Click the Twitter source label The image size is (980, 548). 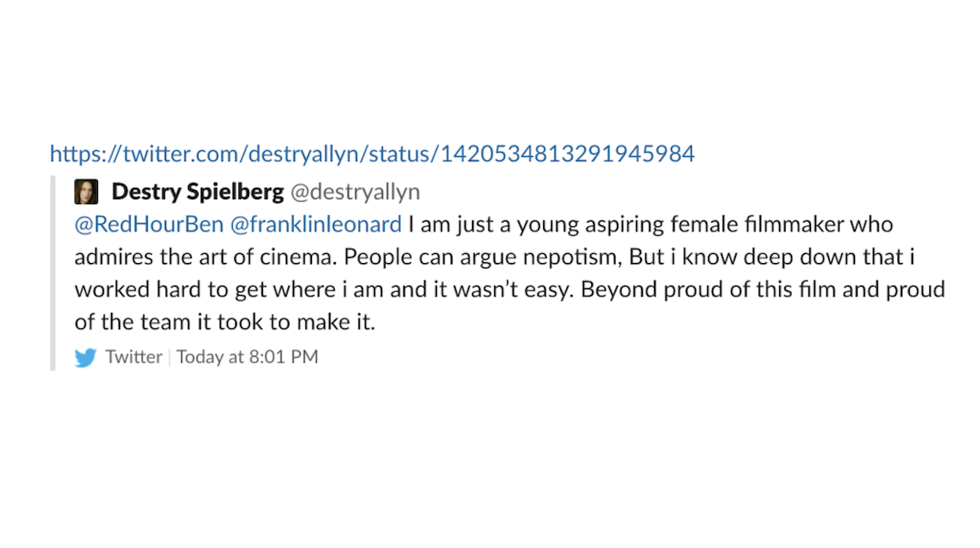click(x=134, y=357)
